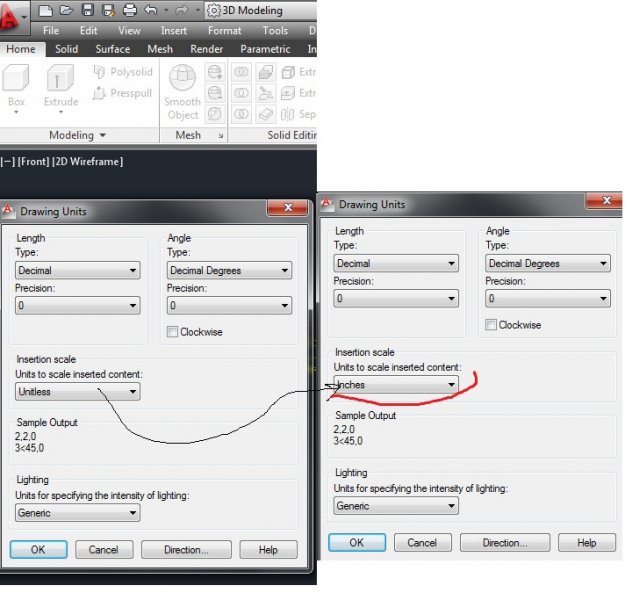Open the 3D Modeling workspace selector

[x=261, y=10]
